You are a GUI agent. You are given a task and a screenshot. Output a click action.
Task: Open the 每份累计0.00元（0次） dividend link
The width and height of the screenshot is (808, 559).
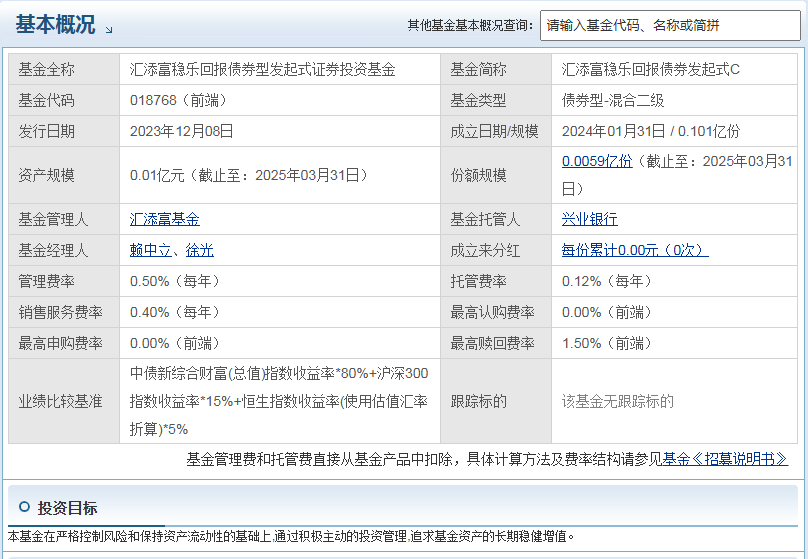(x=635, y=250)
